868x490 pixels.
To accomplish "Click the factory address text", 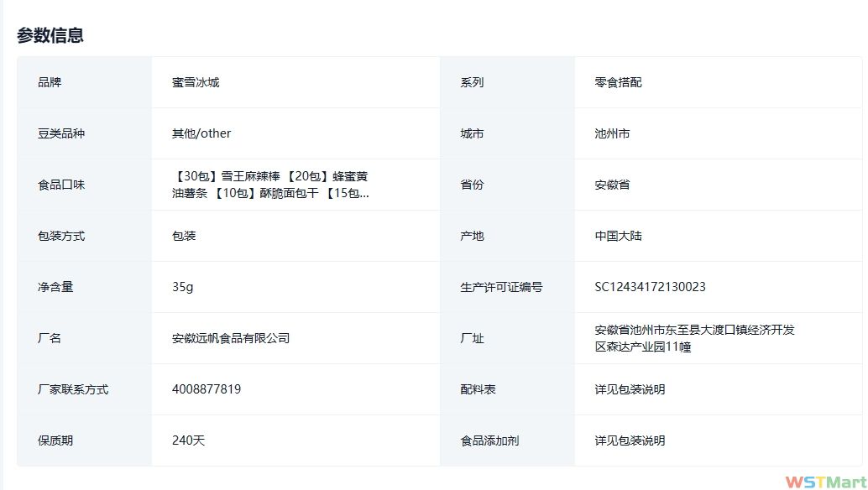I will point(693,338).
